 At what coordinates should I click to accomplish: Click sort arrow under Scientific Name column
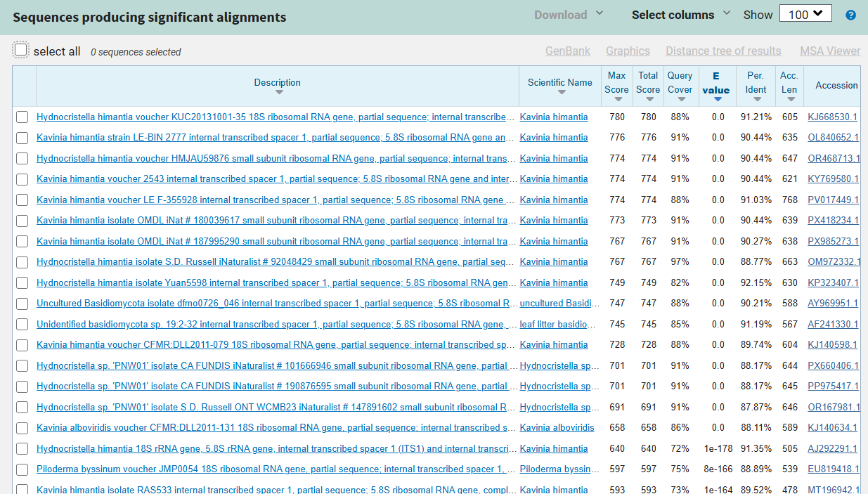point(561,93)
